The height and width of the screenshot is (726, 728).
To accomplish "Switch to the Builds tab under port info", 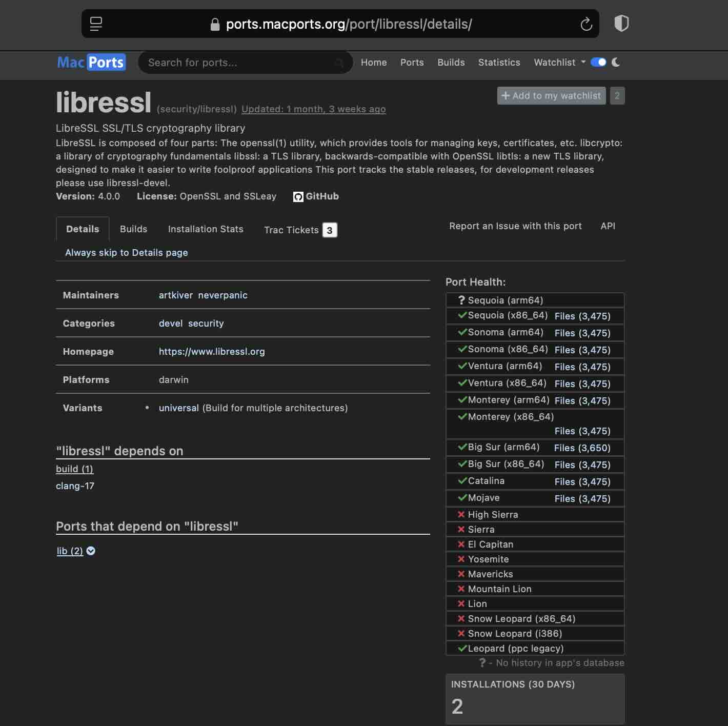I will click(134, 229).
